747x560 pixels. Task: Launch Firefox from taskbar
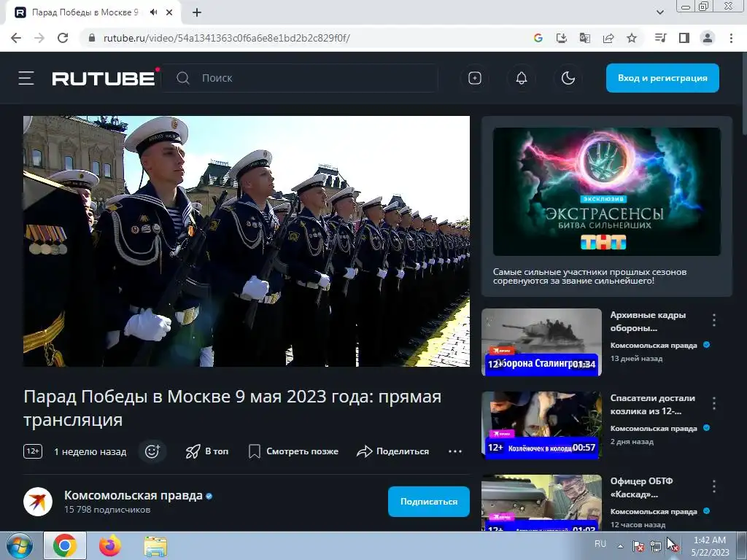coord(110,545)
